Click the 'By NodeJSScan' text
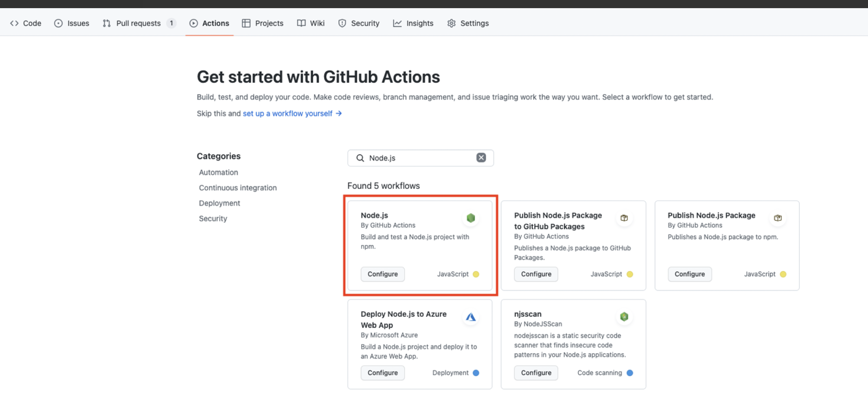 (538, 324)
